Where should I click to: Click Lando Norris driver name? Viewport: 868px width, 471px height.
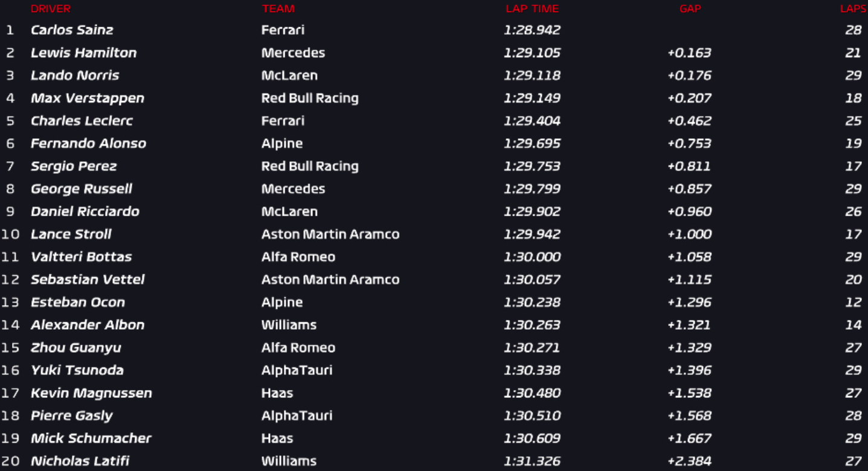point(75,75)
